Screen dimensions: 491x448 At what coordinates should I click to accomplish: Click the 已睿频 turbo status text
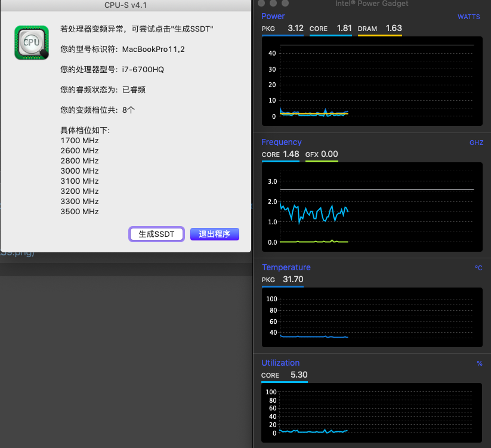pos(134,90)
